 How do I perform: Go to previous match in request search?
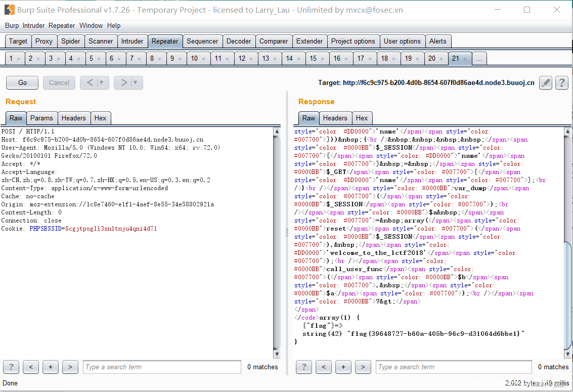[31, 367]
